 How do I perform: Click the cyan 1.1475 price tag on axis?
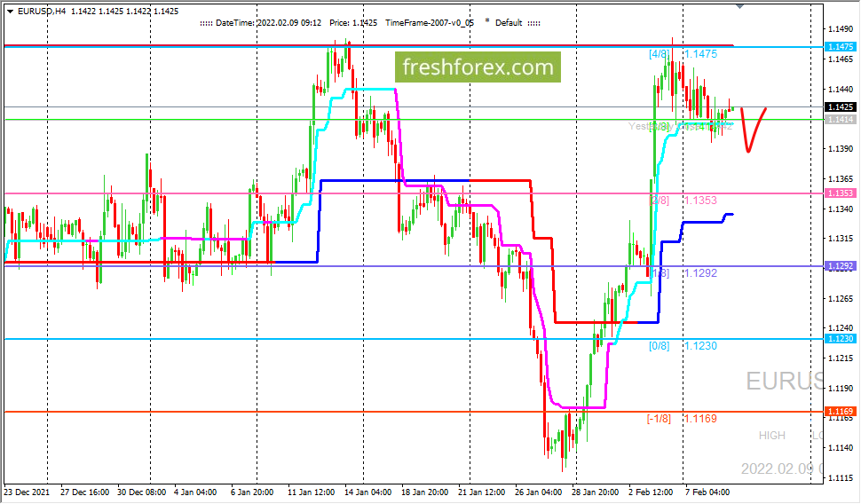pos(840,47)
